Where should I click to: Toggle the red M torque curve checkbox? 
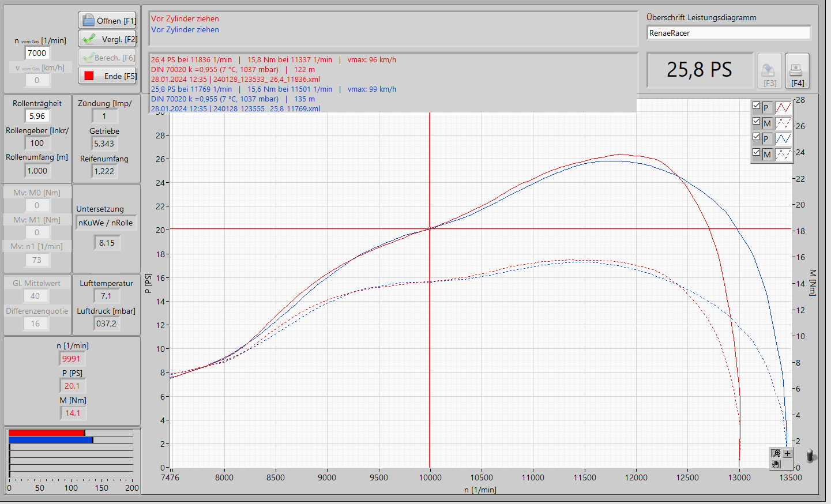pos(756,122)
